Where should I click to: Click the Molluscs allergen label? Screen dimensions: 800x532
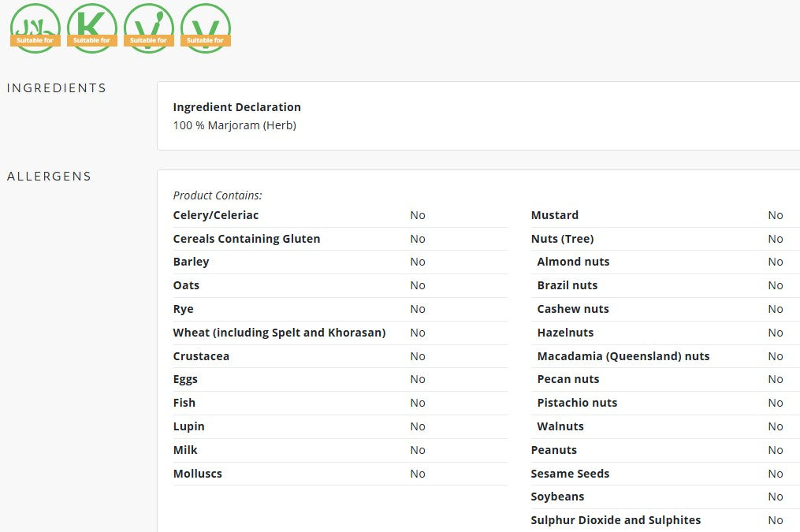click(198, 474)
